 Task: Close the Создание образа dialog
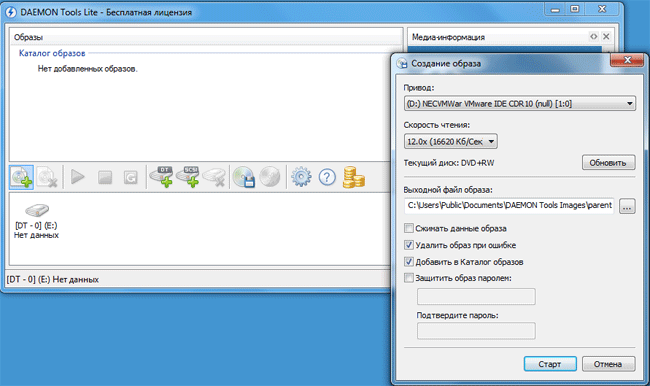click(x=627, y=61)
